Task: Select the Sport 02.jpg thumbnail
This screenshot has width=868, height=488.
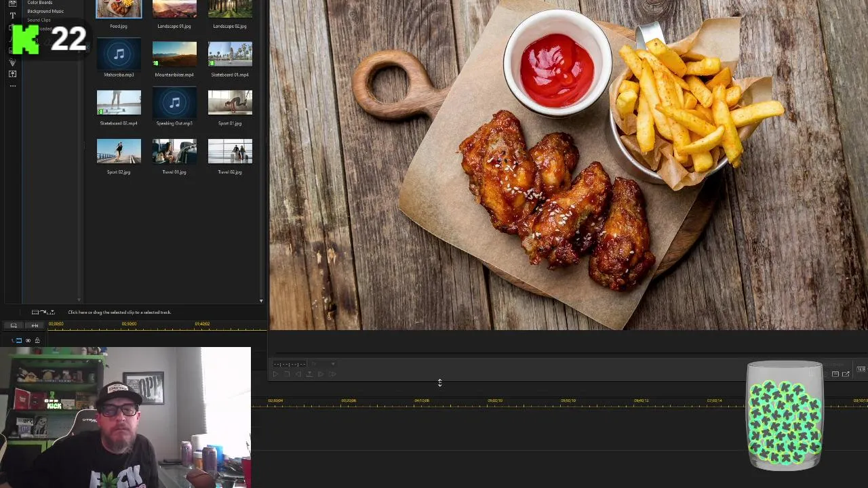Action: click(119, 151)
